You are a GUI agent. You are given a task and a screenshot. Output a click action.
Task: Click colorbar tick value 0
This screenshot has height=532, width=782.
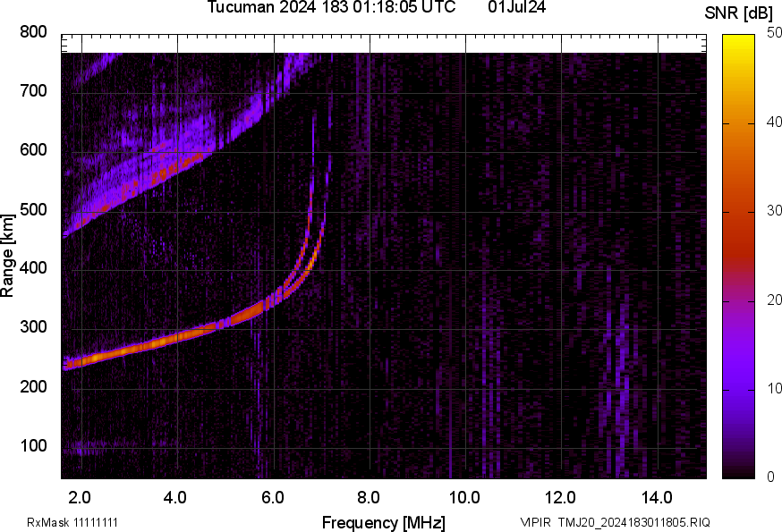tap(771, 477)
